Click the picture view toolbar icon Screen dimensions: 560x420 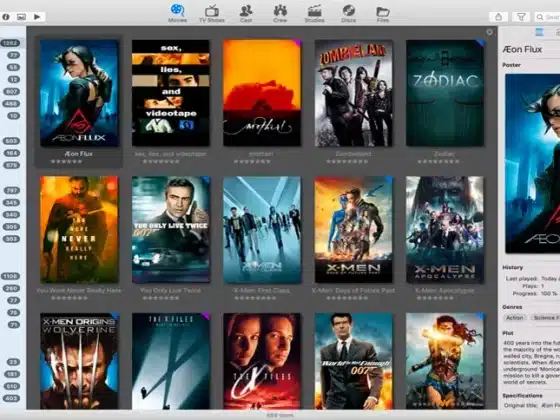(21, 17)
